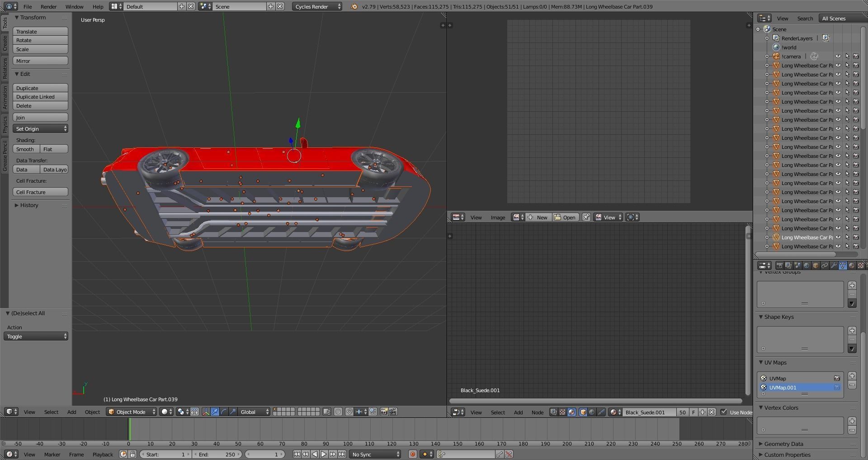Open the File menu
This screenshot has width=868, height=460.
[28, 6]
